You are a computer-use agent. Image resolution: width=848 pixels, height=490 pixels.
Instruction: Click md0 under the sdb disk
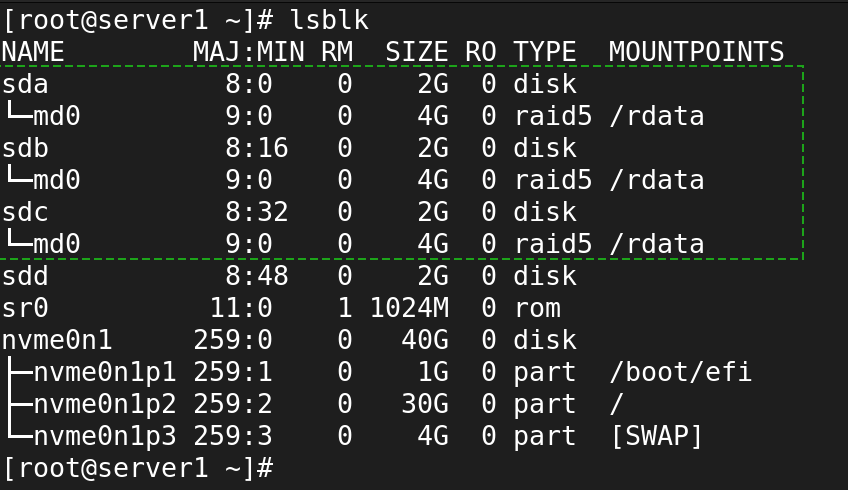coord(57,180)
